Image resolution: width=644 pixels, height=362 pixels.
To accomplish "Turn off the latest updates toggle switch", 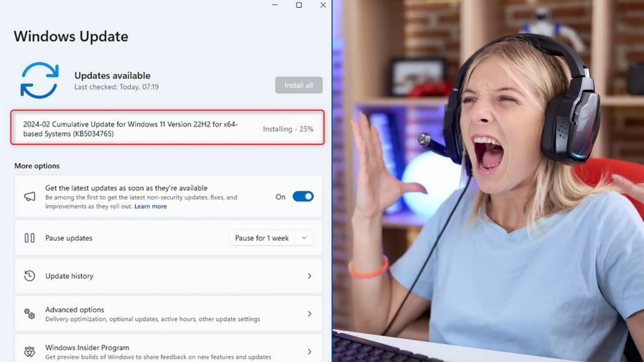I will [x=303, y=197].
